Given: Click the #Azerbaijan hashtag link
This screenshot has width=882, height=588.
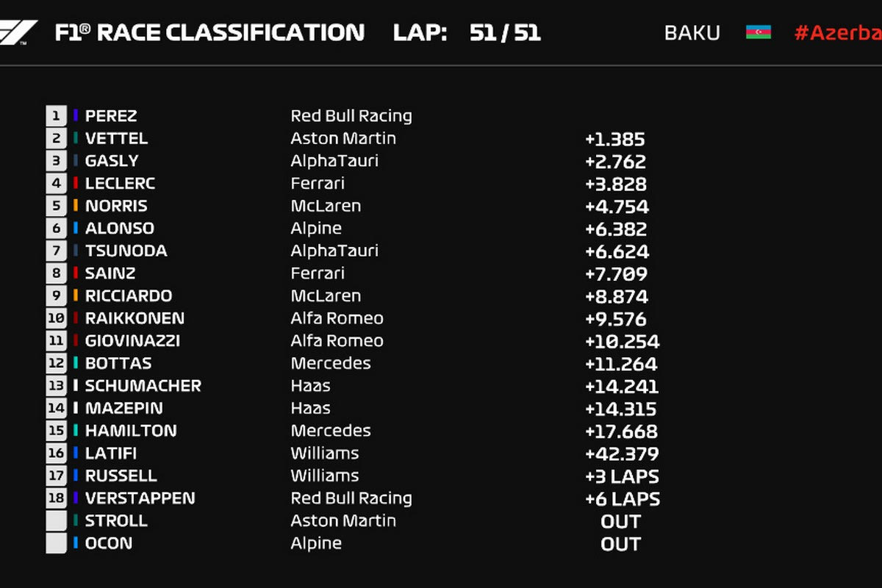Looking at the screenshot, I should (838, 33).
